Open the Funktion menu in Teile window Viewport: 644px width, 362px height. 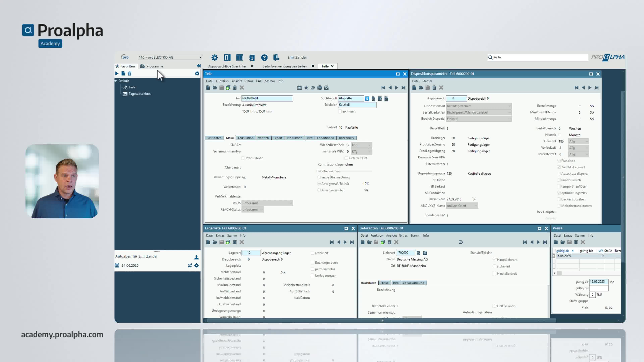(x=222, y=81)
